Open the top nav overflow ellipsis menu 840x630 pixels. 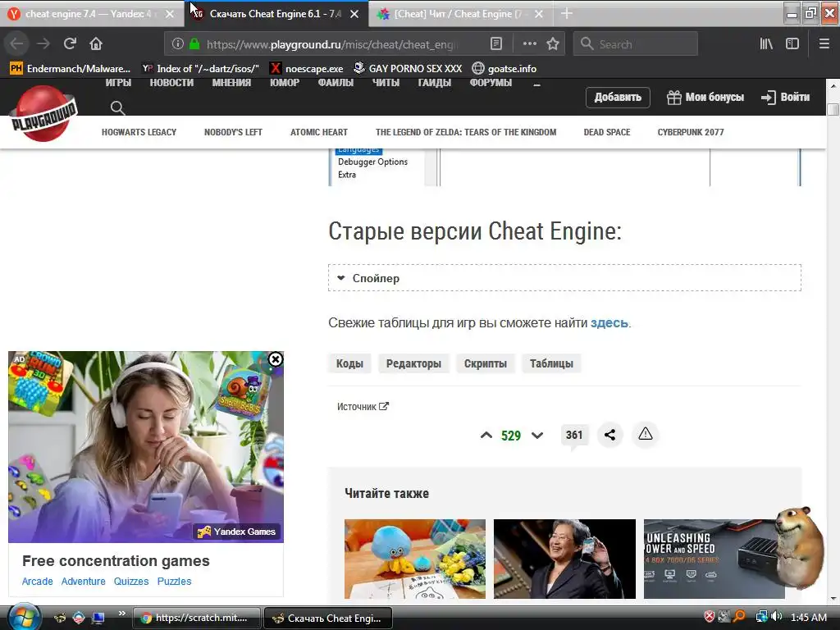536,84
